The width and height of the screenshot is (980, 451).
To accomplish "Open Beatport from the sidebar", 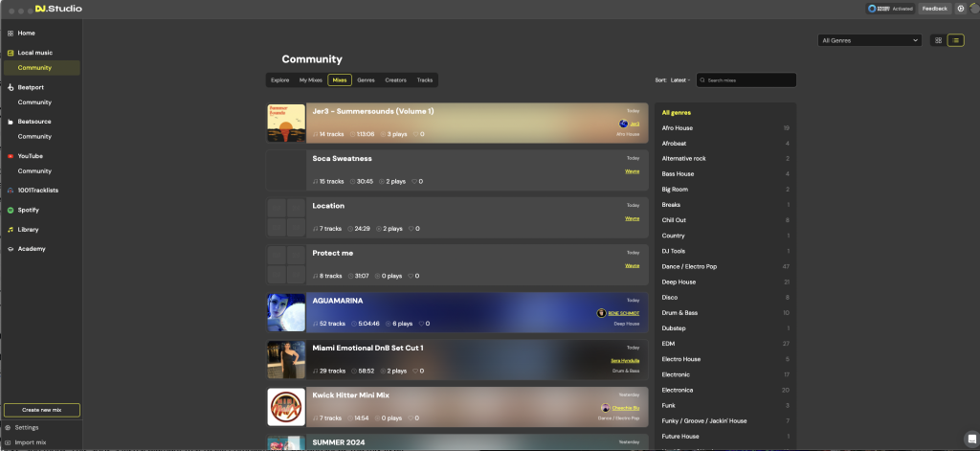I will coord(31,87).
